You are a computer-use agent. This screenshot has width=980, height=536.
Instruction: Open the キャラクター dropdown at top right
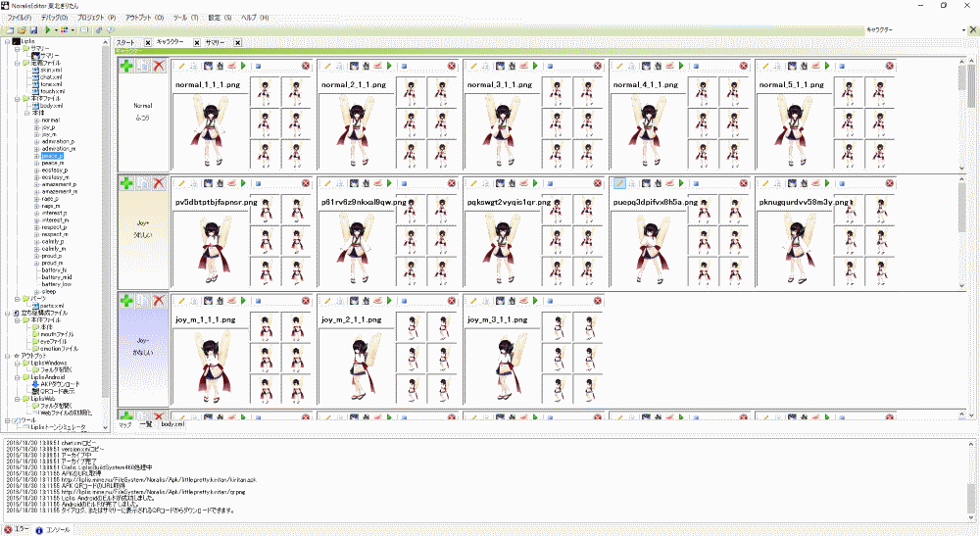[964, 30]
